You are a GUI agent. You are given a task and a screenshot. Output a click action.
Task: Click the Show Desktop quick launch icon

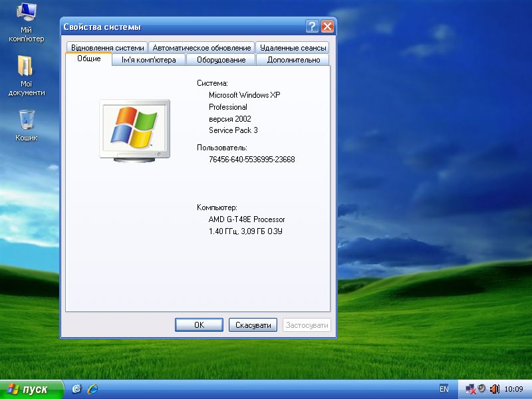tap(76, 389)
